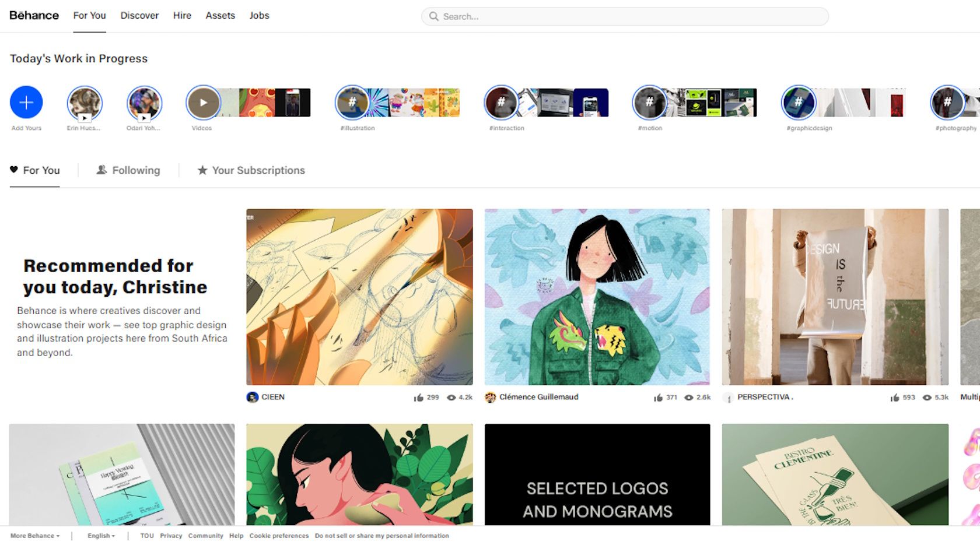View Erin Hues' story
Screen dimensions: 980x545
coord(84,102)
